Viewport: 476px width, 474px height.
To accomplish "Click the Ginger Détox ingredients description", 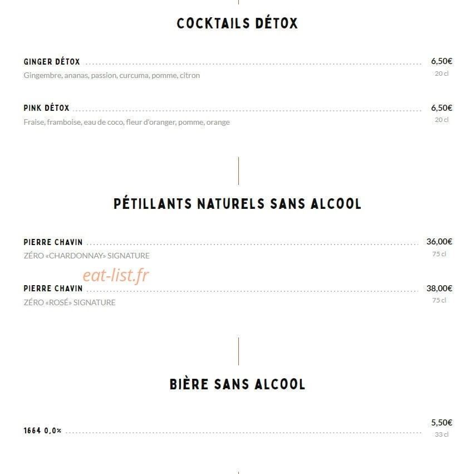I will tap(112, 75).
